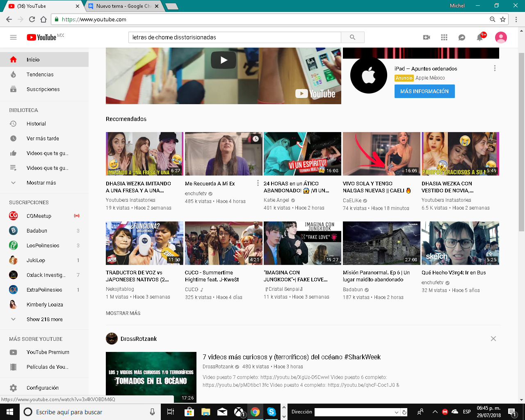Image resolution: width=525 pixels, height=420 pixels.
Task: Dismiss the DrossRotzank recommendation section
Action: coord(493,338)
